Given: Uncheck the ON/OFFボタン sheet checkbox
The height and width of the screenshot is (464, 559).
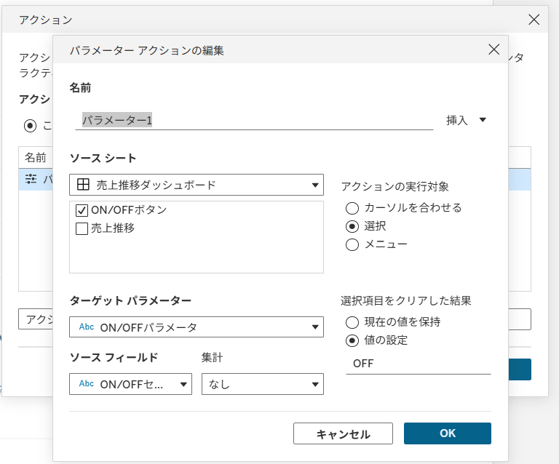Looking at the screenshot, I should pos(82,210).
